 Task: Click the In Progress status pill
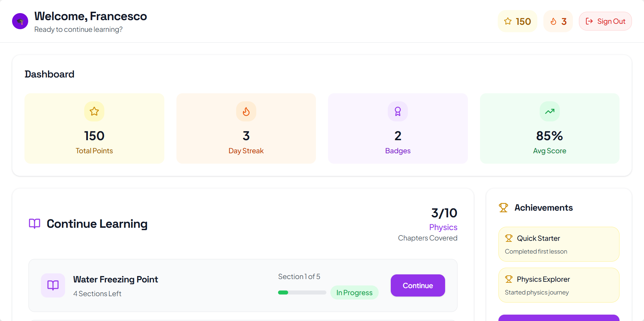point(354,292)
